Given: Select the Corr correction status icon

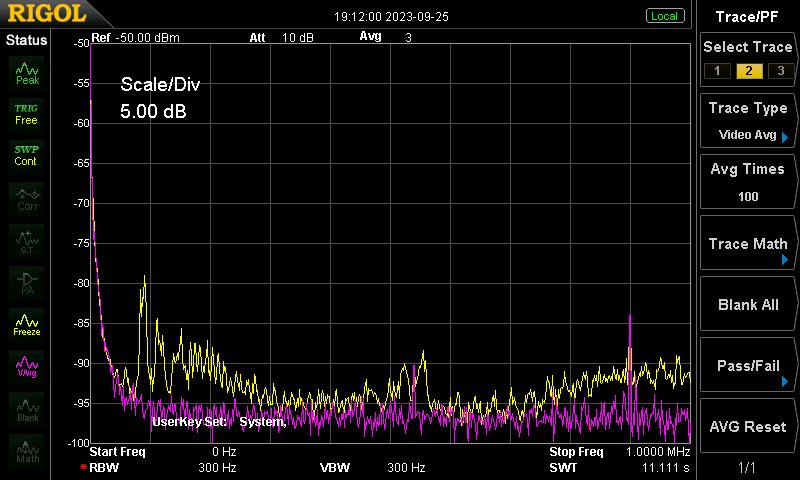Looking at the screenshot, I should [x=27, y=199].
